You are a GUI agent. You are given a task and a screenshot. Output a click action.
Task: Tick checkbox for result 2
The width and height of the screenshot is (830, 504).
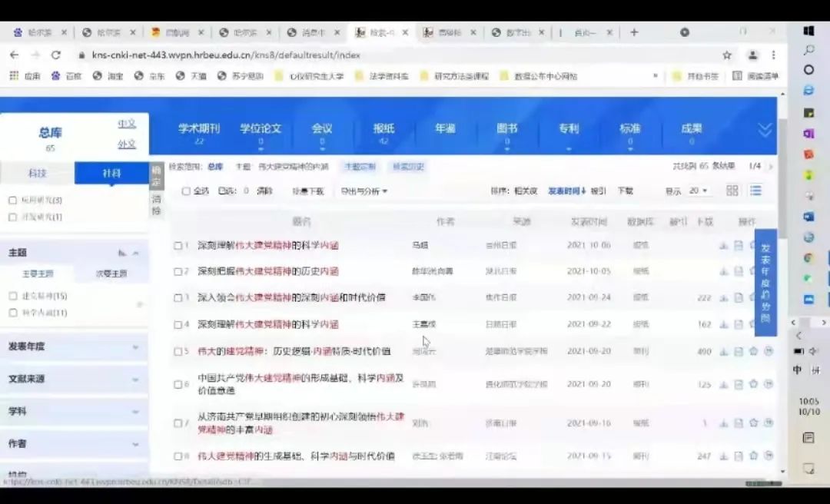click(x=178, y=272)
